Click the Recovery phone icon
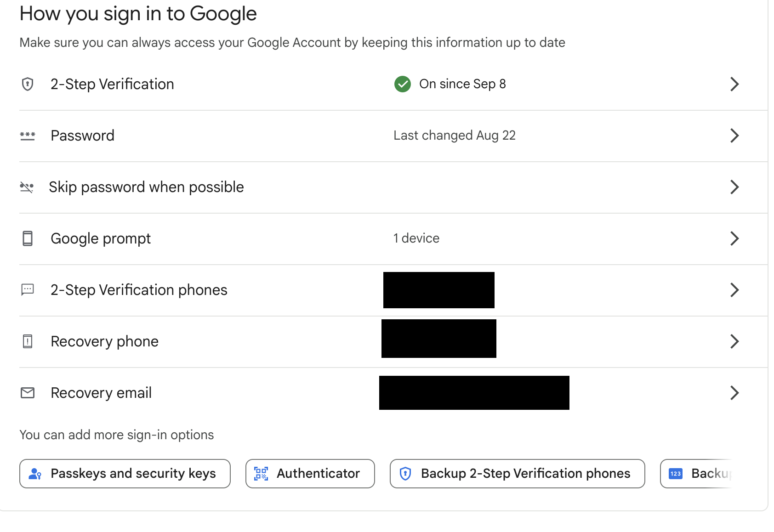 [x=28, y=341]
